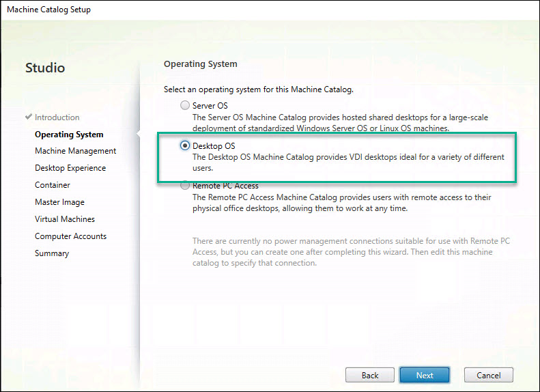Select the Server OS radio button
The width and height of the screenshot is (540, 392).
184,106
